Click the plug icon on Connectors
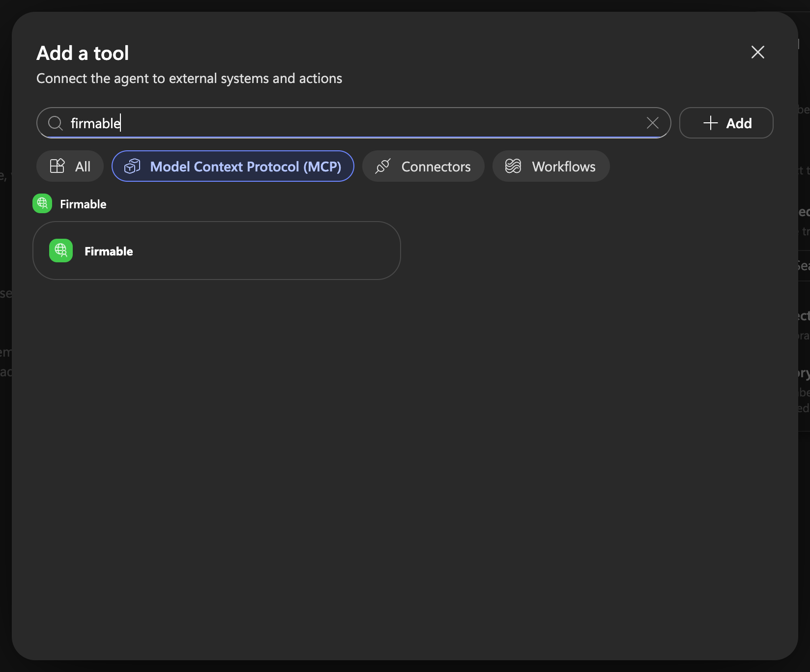This screenshot has height=672, width=810. (383, 166)
